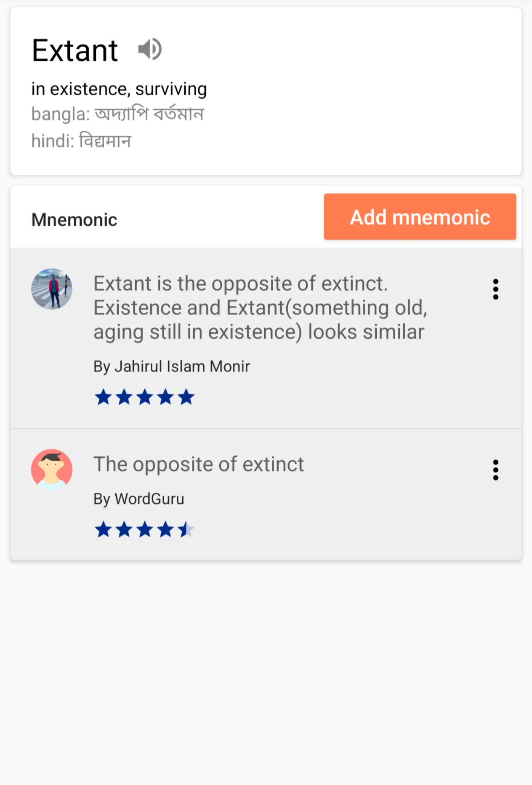Tap the half-filled fifth star under WordGuru
The image size is (532, 785).
point(186,530)
